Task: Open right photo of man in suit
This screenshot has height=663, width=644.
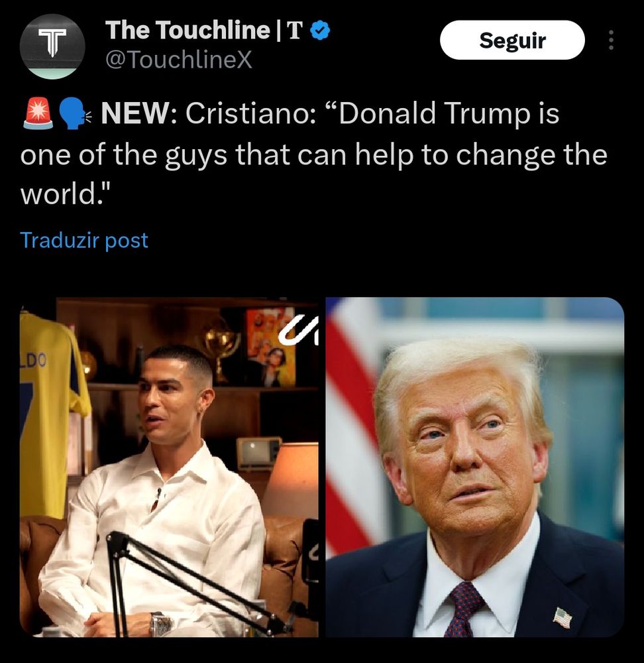Action: [x=474, y=467]
